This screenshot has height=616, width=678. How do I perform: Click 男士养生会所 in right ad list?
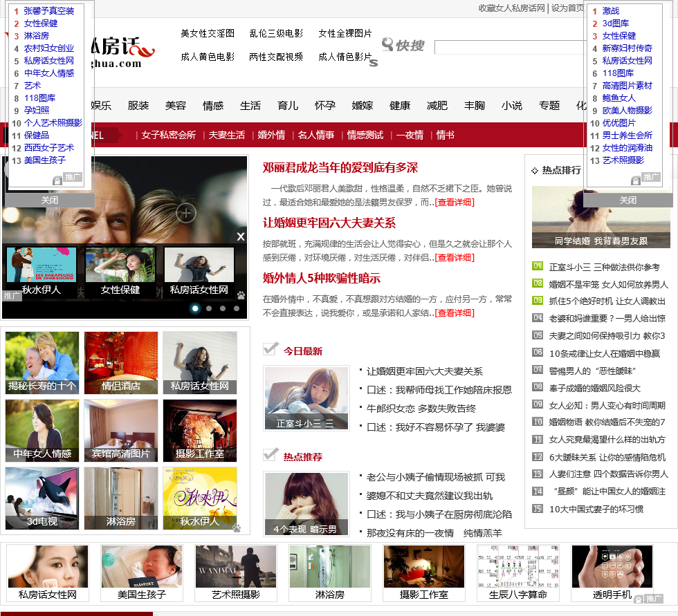[627, 136]
